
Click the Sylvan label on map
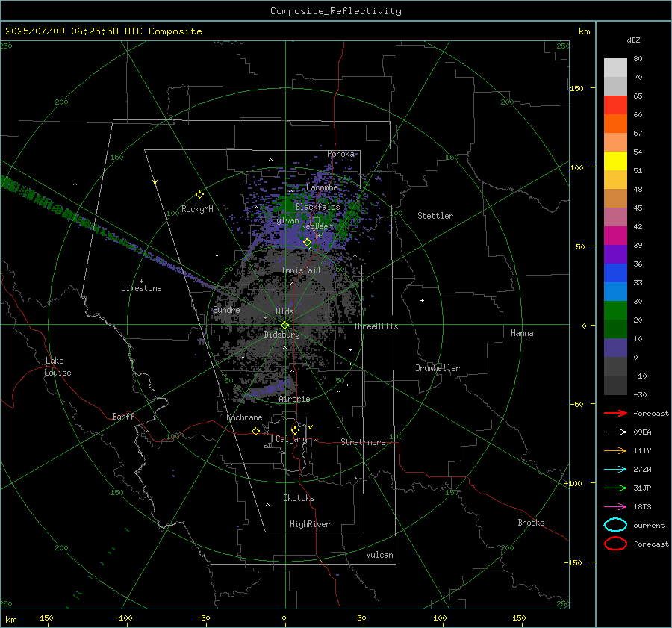tap(285, 220)
